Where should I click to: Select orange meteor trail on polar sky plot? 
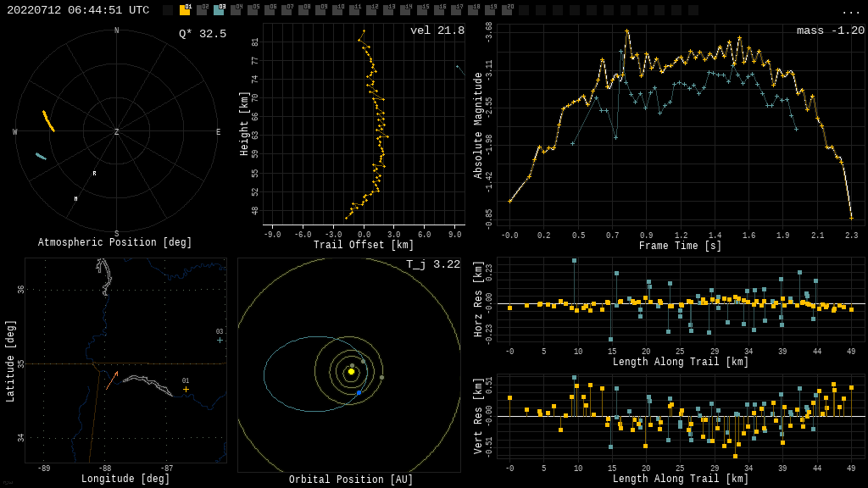tap(49, 121)
